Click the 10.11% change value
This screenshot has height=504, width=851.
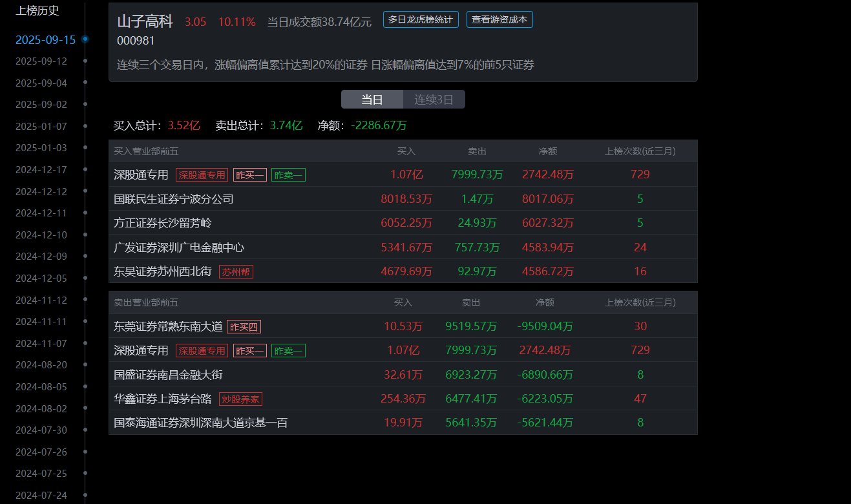click(236, 22)
